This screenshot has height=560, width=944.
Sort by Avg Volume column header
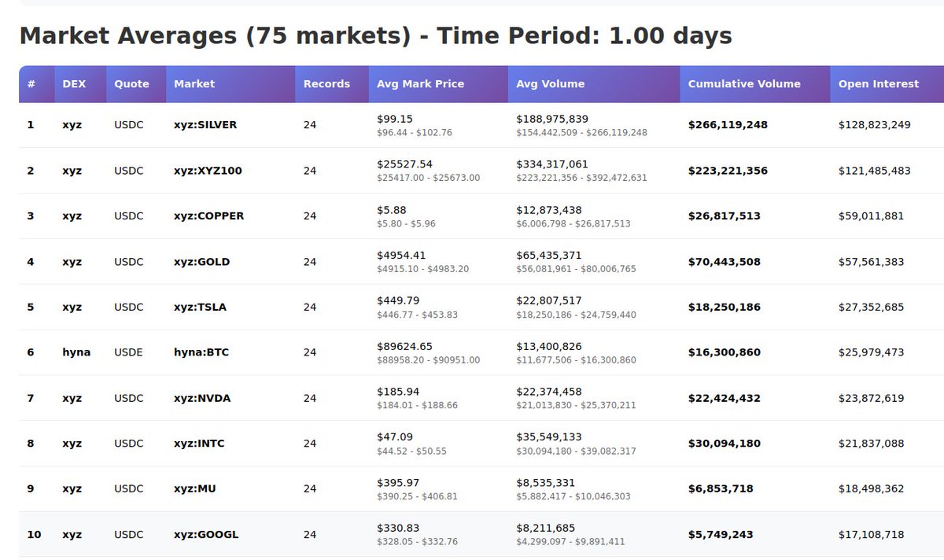[549, 83]
